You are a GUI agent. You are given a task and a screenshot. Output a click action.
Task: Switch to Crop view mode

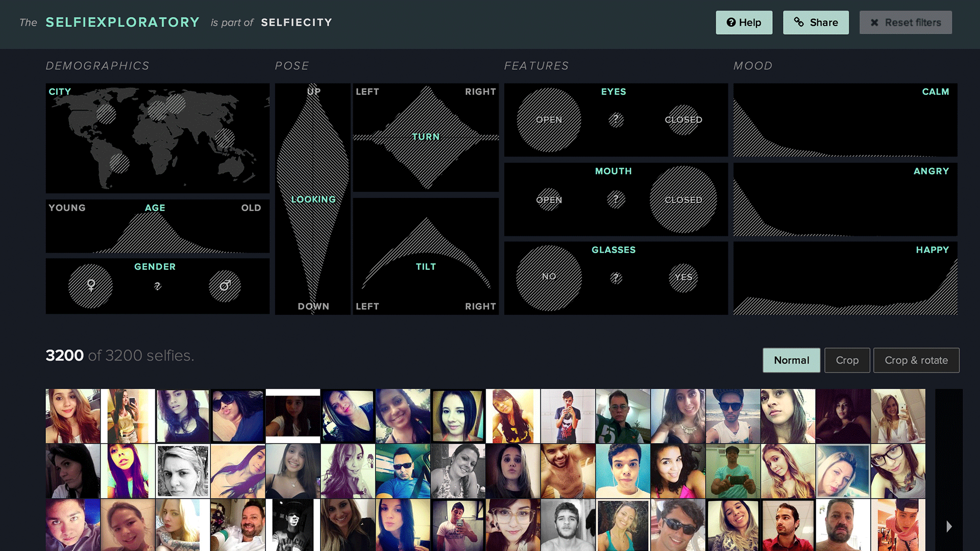pyautogui.click(x=847, y=360)
